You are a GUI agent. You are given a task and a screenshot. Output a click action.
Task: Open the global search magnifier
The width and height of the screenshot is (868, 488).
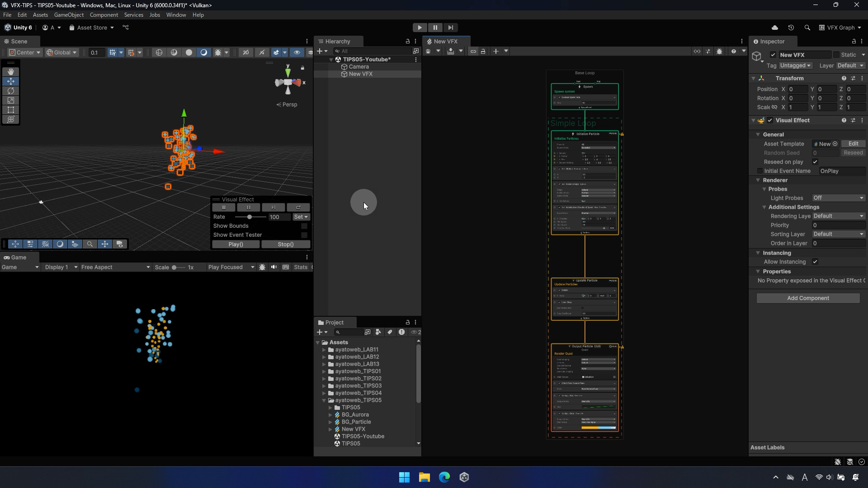[x=807, y=28]
